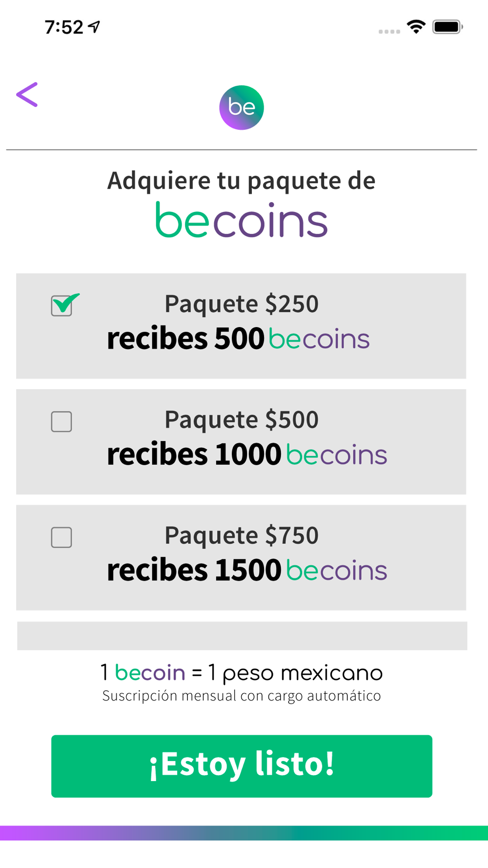Tap the becoins logo in the 500 package

tap(319, 339)
